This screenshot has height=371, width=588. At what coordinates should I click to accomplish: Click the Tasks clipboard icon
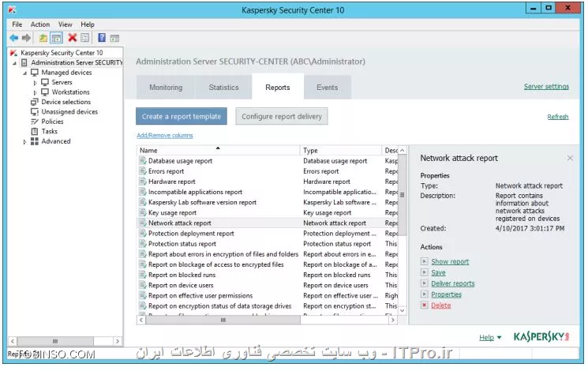35,131
